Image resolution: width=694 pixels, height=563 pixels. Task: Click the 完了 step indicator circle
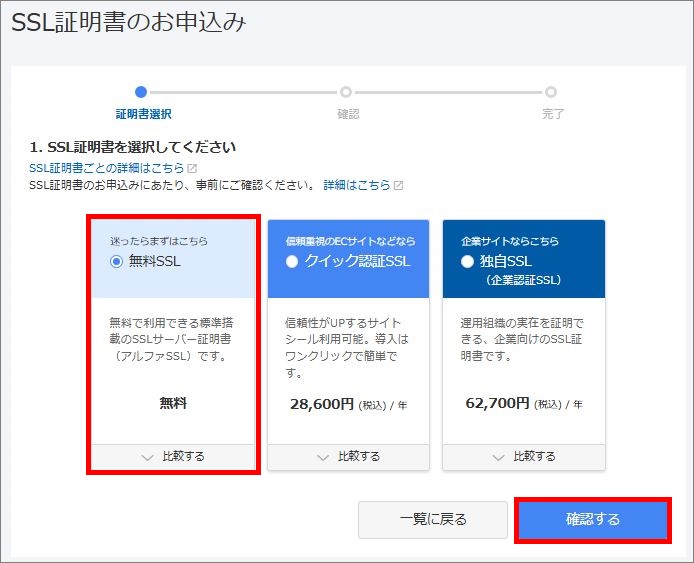click(551, 92)
